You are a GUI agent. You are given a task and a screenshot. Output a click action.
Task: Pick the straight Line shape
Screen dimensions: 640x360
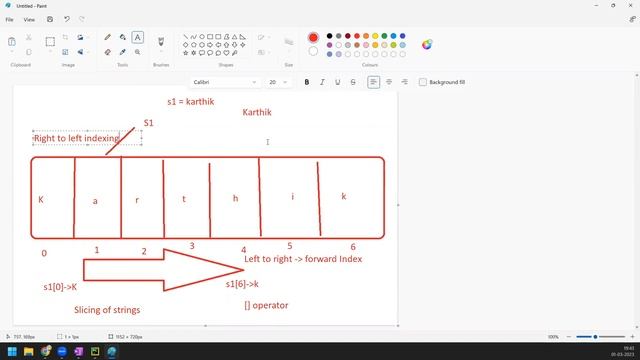186,37
